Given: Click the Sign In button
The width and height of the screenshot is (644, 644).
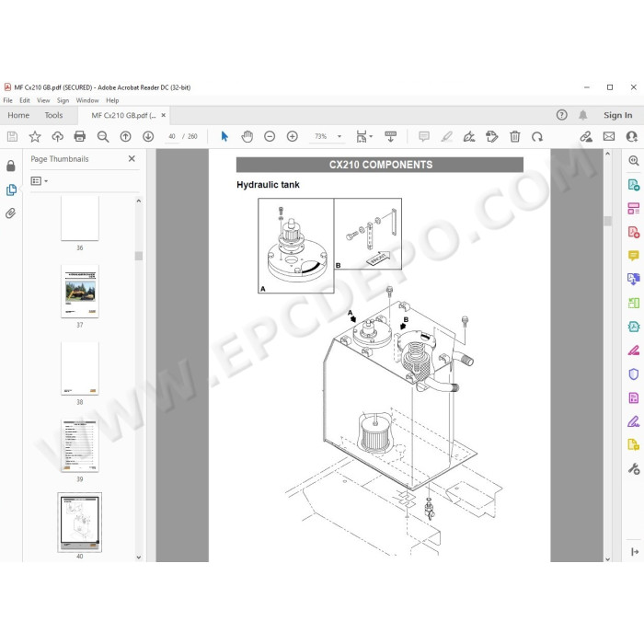Looking at the screenshot, I should click(x=617, y=115).
